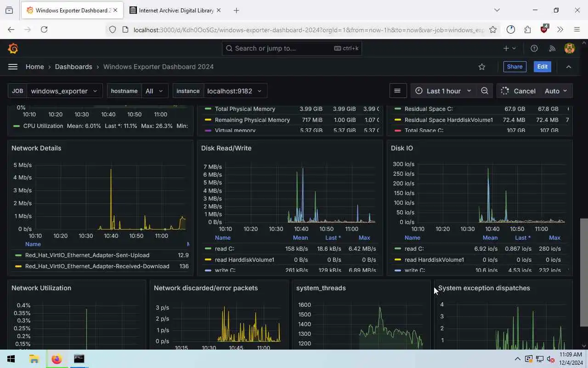Screen dimensions: 588x368
Task: Collapse top search bar chevron
Action: coord(569,67)
